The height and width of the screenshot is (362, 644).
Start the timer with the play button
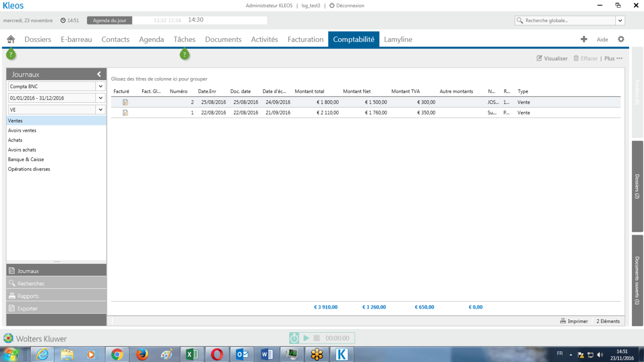click(x=306, y=338)
